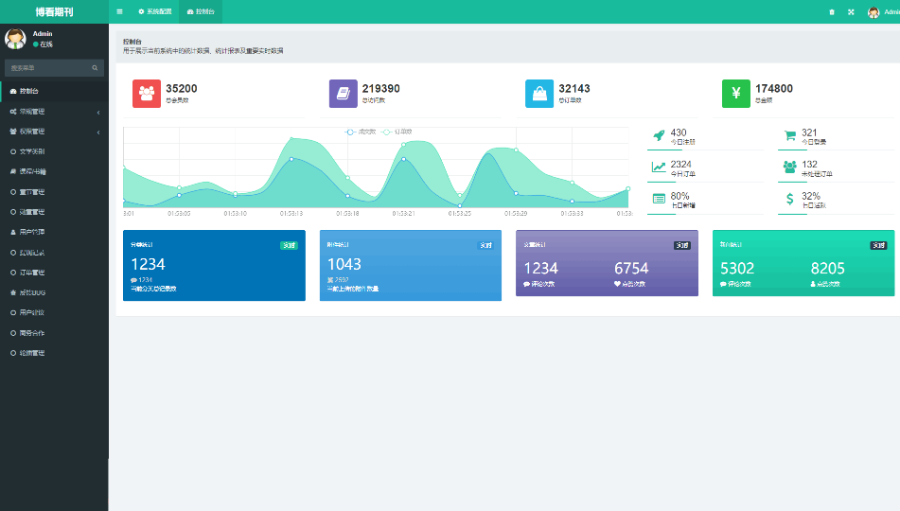Expand the 权限管理 chevron arrow

pos(98,132)
